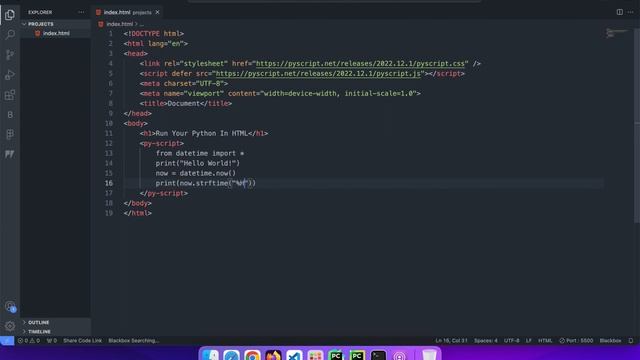Open the Accounts icon with notification badge
640x360 pixels.
[10, 307]
